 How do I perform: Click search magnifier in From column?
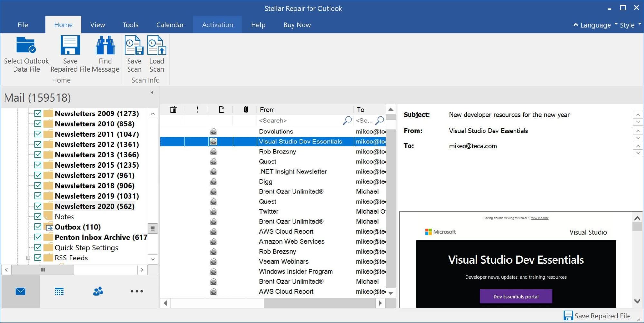347,121
